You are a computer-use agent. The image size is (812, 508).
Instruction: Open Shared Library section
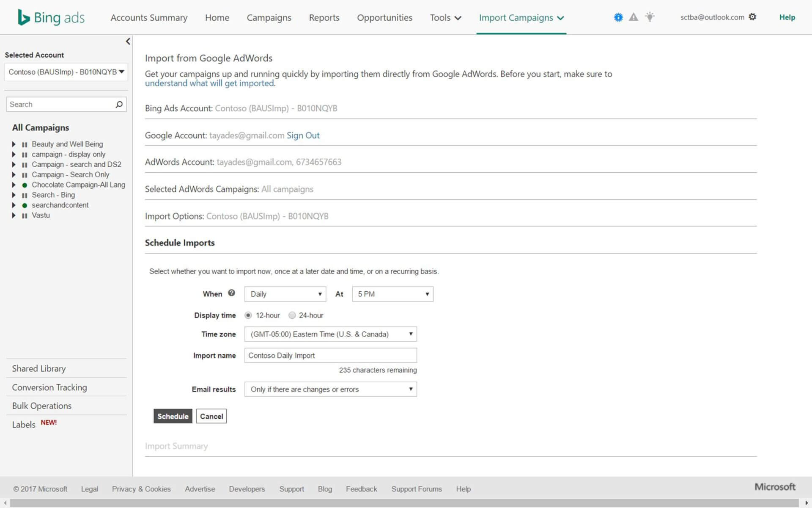(x=39, y=369)
